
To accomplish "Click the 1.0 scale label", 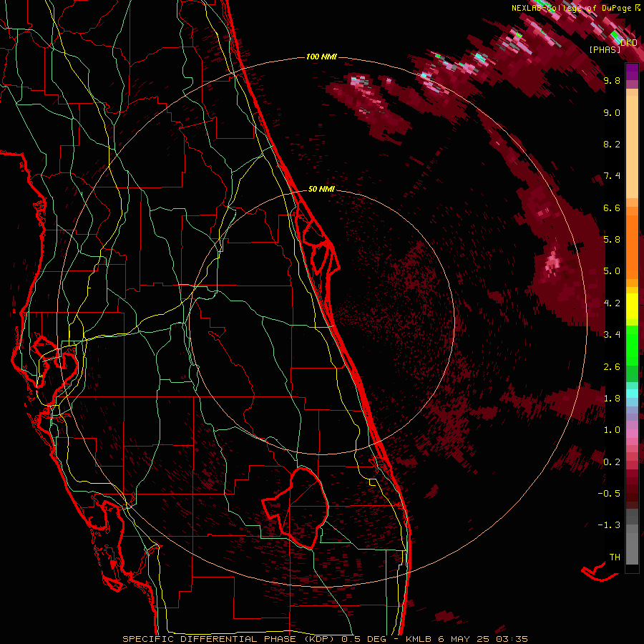I will click(x=612, y=430).
